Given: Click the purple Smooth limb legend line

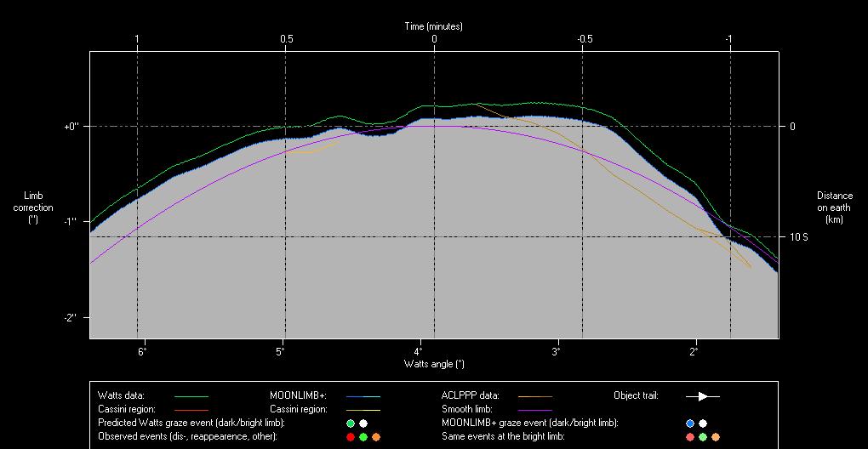Looking at the screenshot, I should pos(534,409).
